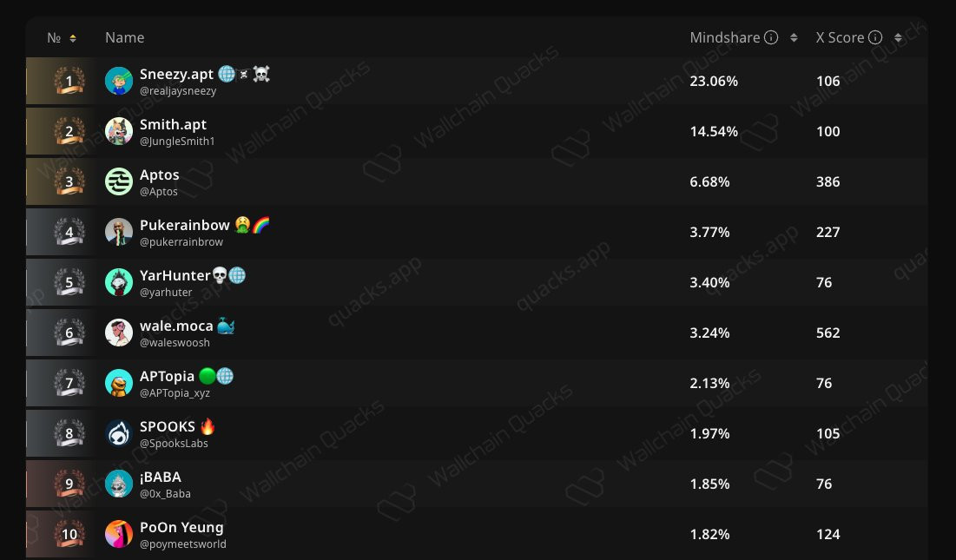
Task: Open the @yarhuter handle link
Action: [166, 293]
